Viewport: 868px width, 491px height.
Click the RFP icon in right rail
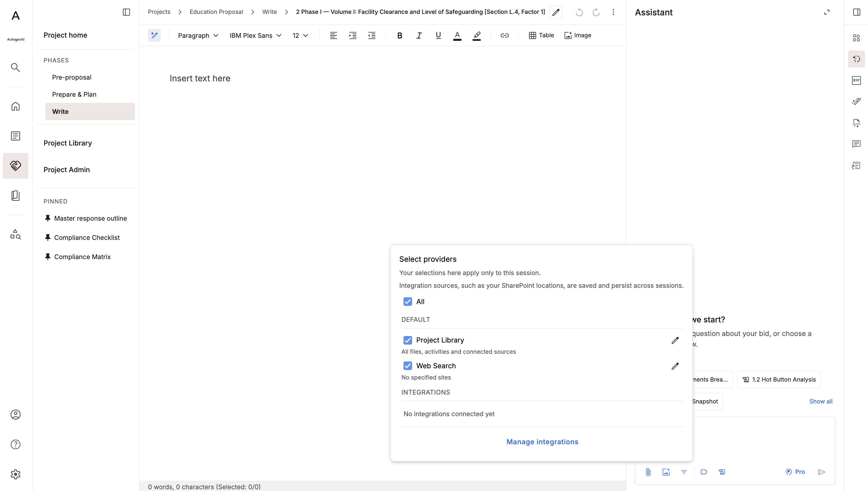856,80
